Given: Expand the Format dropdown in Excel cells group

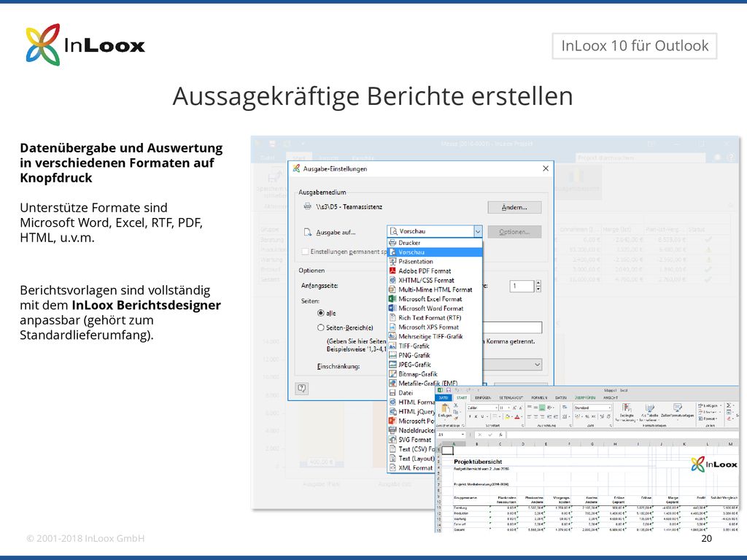Looking at the screenshot, I should tap(711, 419).
